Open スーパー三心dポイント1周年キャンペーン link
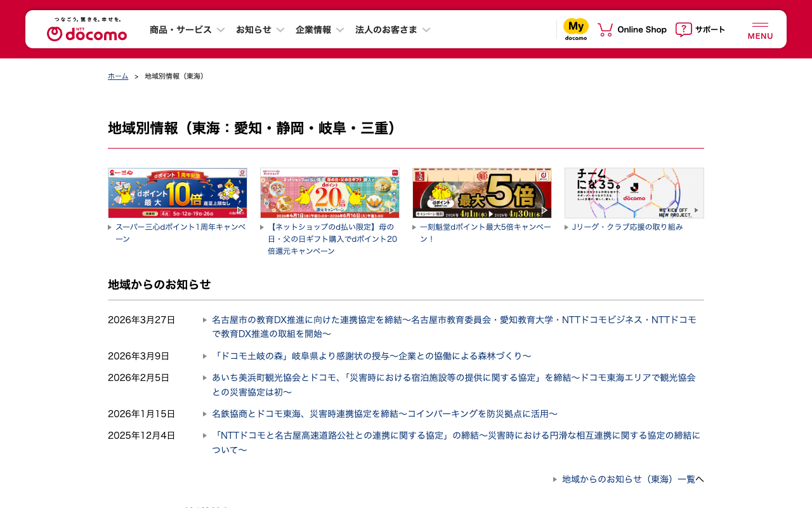Viewport: 812px width, 508px height. (181, 233)
